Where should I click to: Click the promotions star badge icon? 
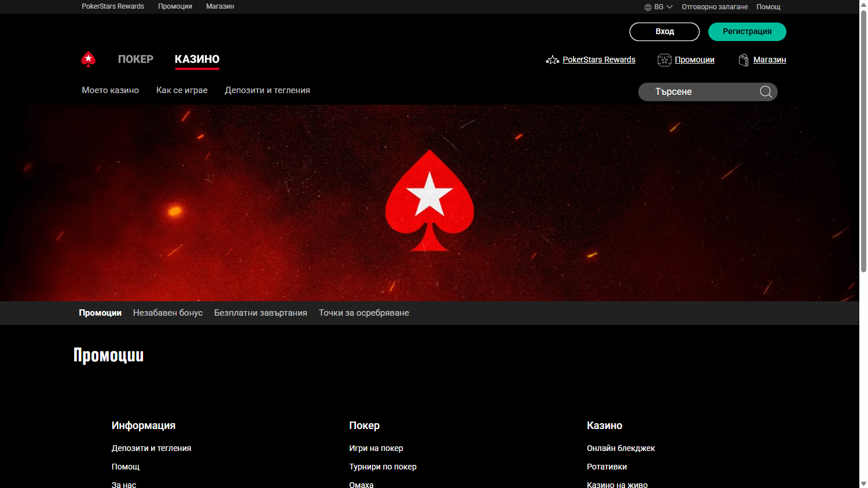(664, 60)
